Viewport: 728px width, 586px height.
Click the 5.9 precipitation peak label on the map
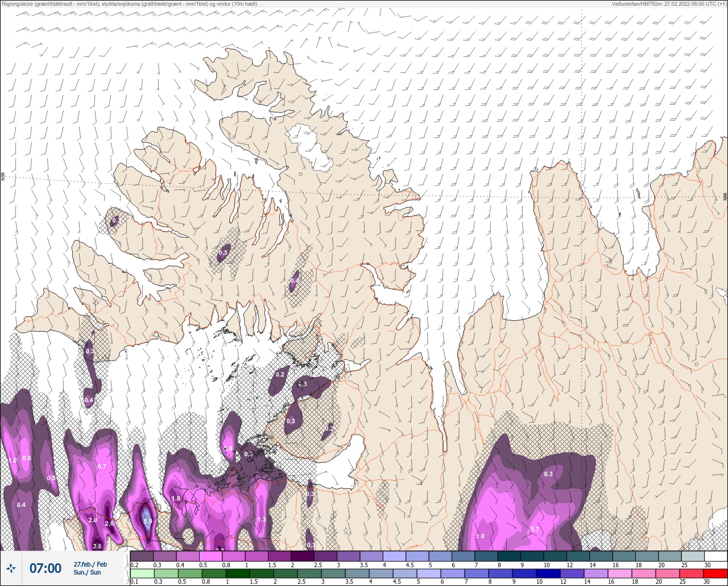[x=147, y=521]
